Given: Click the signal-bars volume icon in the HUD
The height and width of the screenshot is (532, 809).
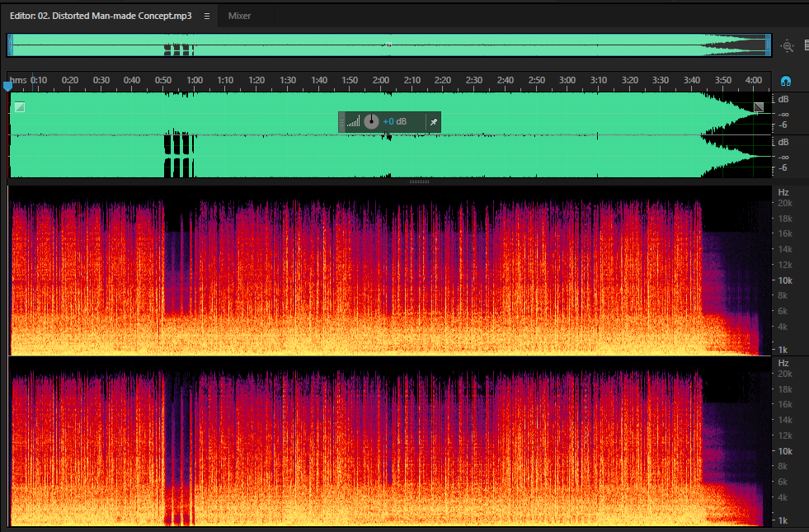Looking at the screenshot, I should (x=353, y=122).
